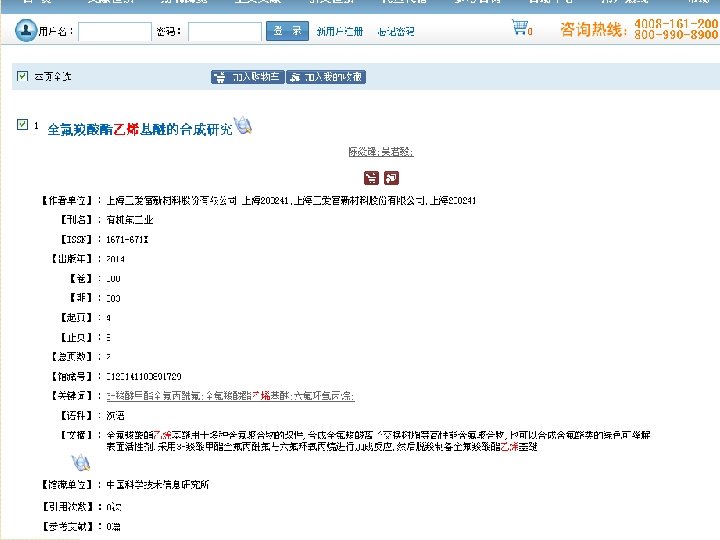Click the 加入我的收藏 add-to-favorites button

(326, 77)
